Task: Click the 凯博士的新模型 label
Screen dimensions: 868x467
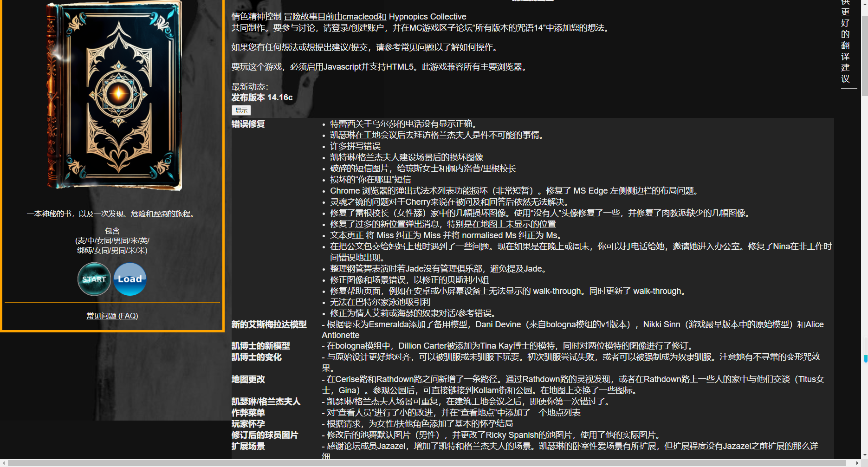Action: click(x=261, y=346)
